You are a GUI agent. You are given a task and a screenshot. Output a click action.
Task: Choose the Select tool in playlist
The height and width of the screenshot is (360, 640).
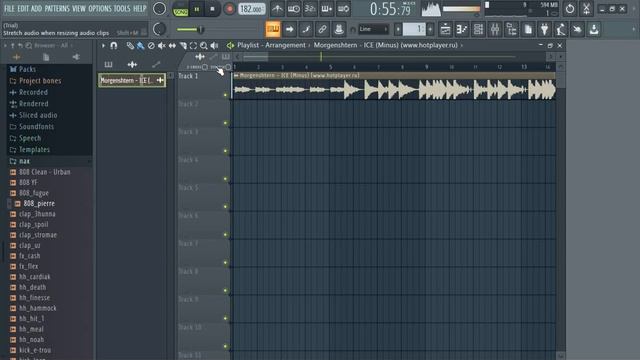tap(193, 45)
